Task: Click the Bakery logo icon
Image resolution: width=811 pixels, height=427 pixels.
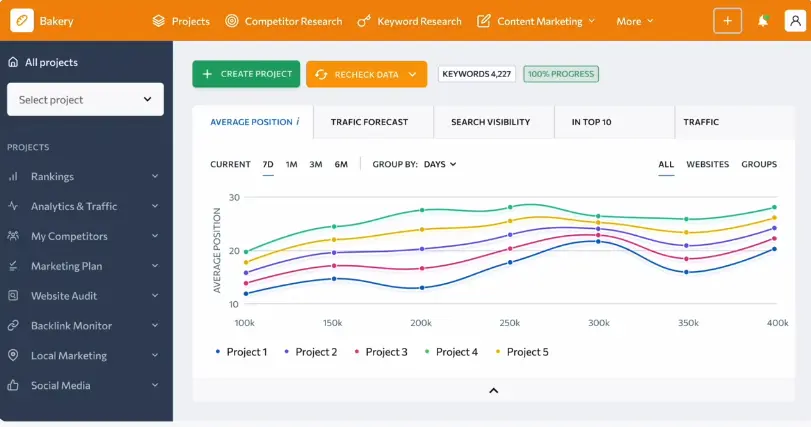Action: coord(22,21)
